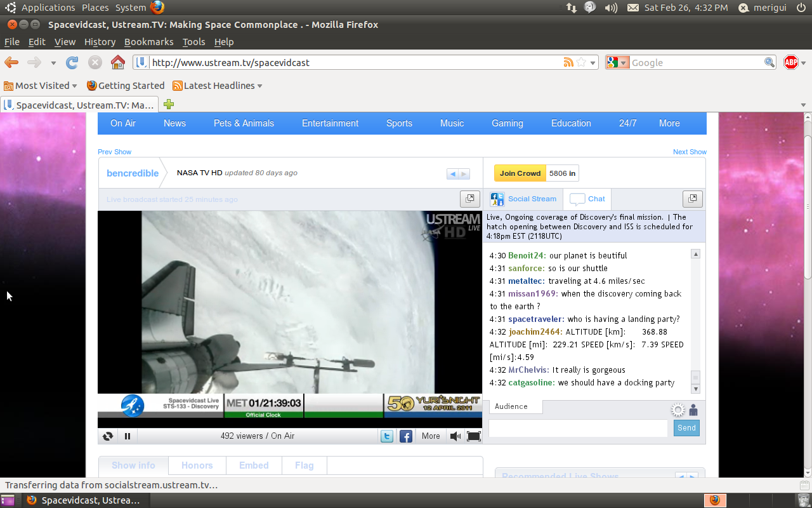Click the browser Forward arrow button
Image resolution: width=812 pixels, height=508 pixels.
click(x=34, y=62)
